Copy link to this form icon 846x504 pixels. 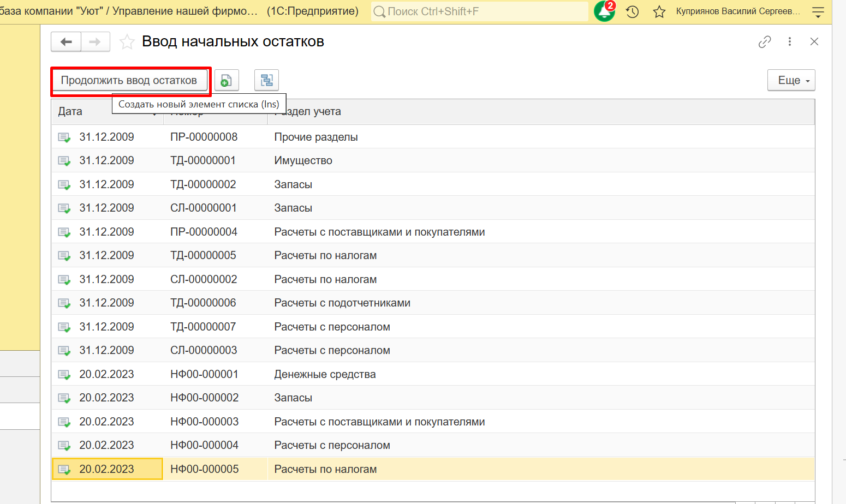765,42
